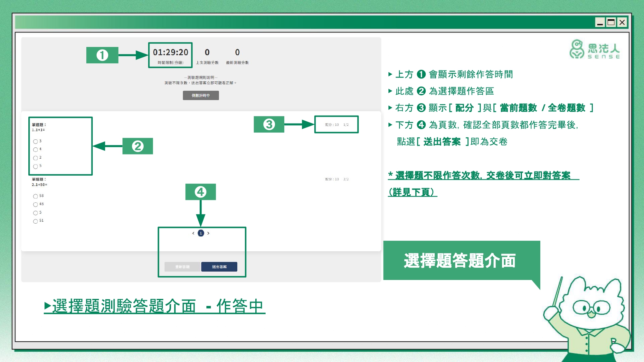644x362 pixels.
Task: Click the 選擇題答題介面 green banner
Action: [461, 261]
